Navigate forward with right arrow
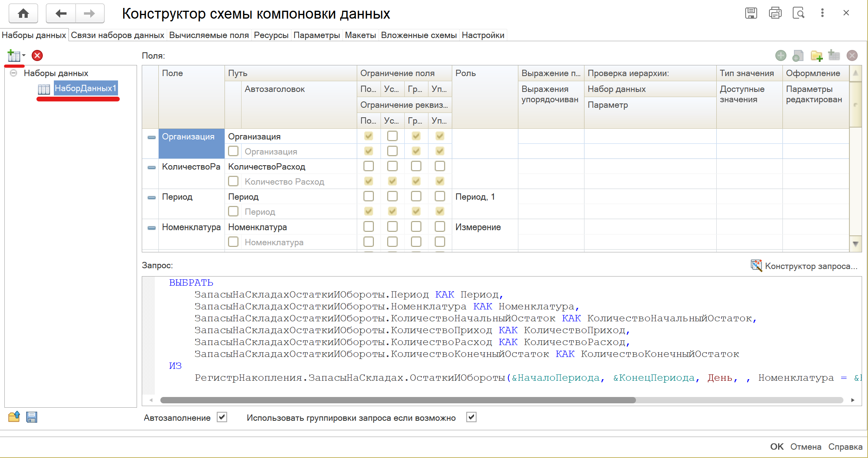The height and width of the screenshot is (458, 868). click(89, 14)
